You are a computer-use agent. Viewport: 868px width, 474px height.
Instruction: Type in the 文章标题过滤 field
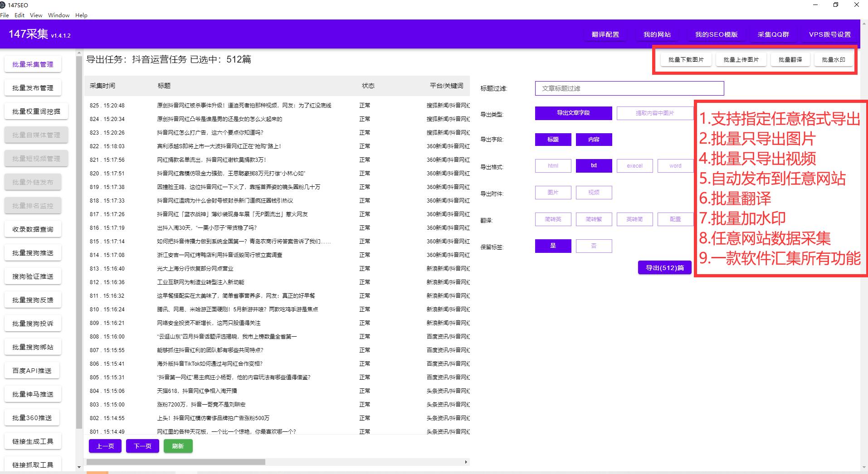(629, 88)
